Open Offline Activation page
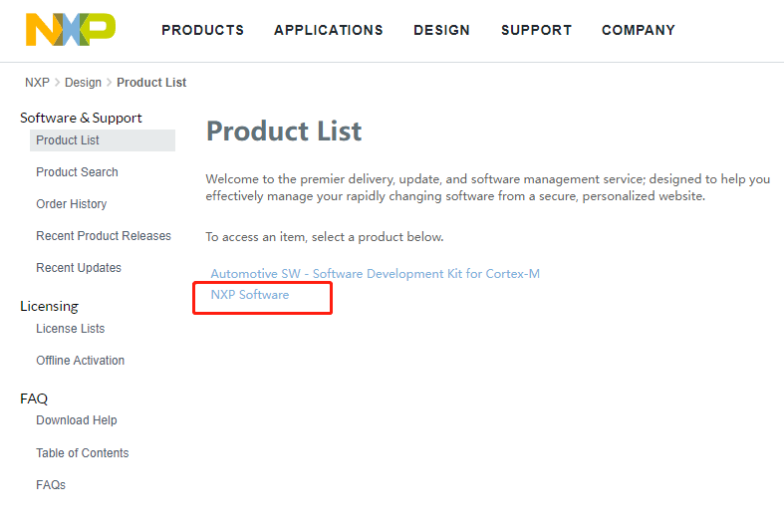 click(80, 361)
